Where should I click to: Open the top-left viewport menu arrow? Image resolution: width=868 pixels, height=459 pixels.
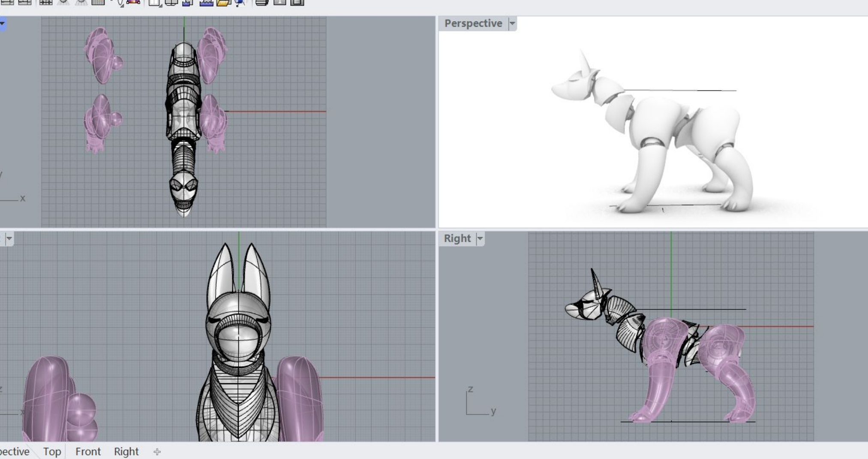3,24
